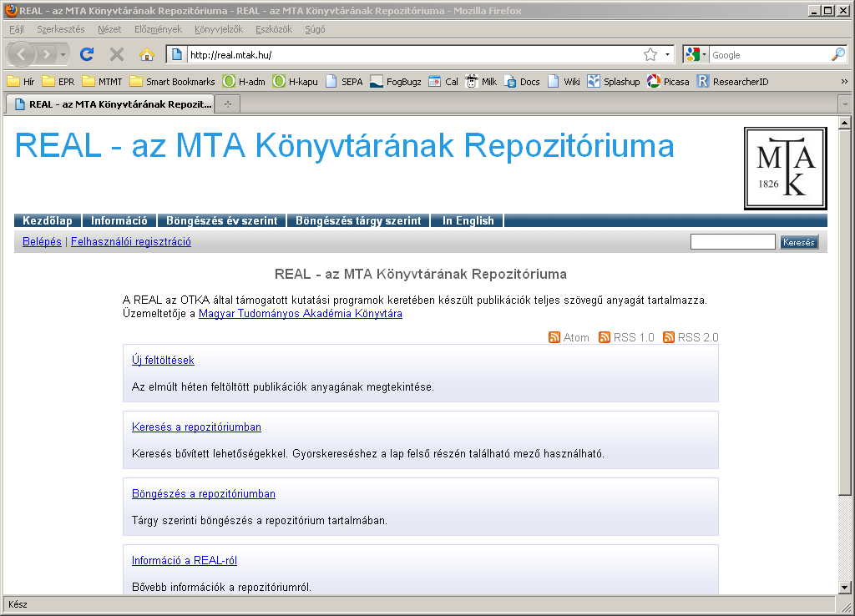The height and width of the screenshot is (616, 855).
Task: Click the Google search box
Action: point(770,54)
